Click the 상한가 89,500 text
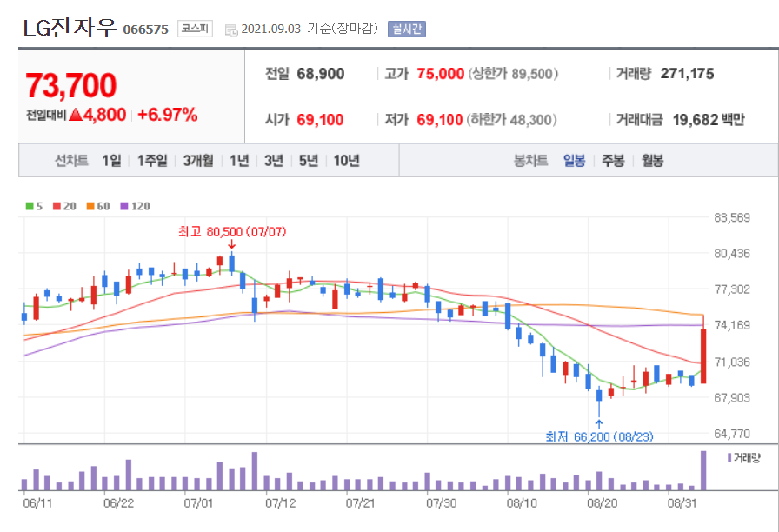 (x=513, y=74)
